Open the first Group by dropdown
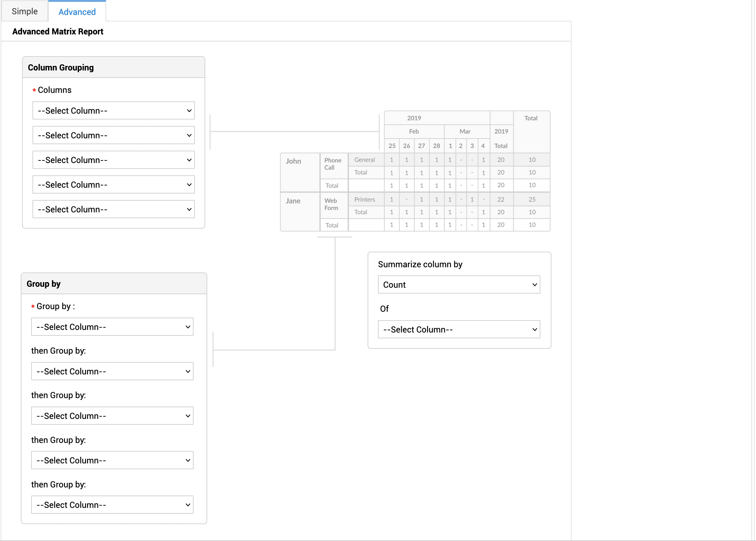Image resolution: width=756 pixels, height=541 pixels. pyautogui.click(x=112, y=327)
